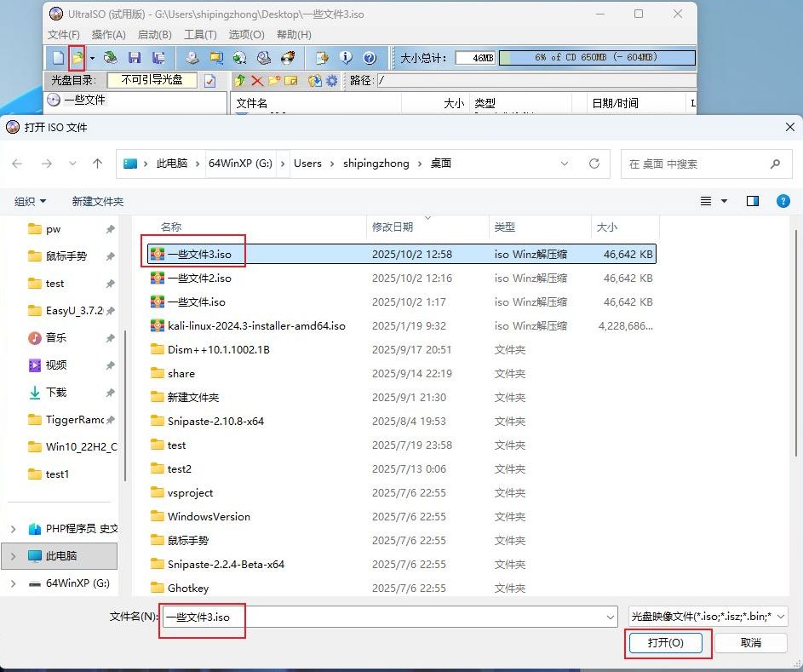Go up one folder level in dialog
The image size is (803, 672).
pos(98,164)
